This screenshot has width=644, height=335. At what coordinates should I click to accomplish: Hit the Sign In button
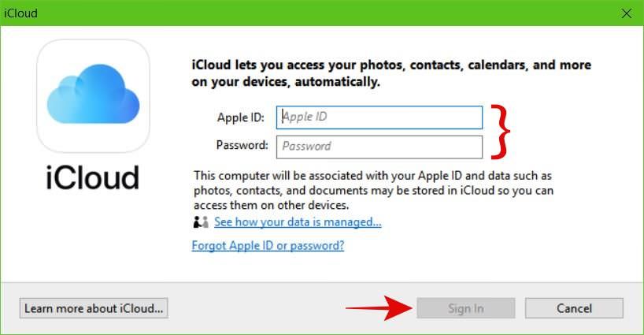[x=466, y=308]
